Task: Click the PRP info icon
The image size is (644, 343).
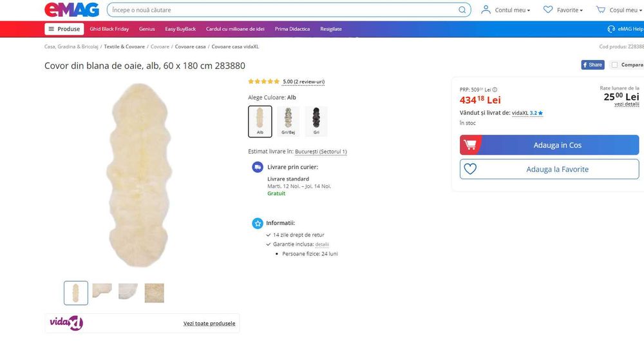Action: tap(495, 90)
